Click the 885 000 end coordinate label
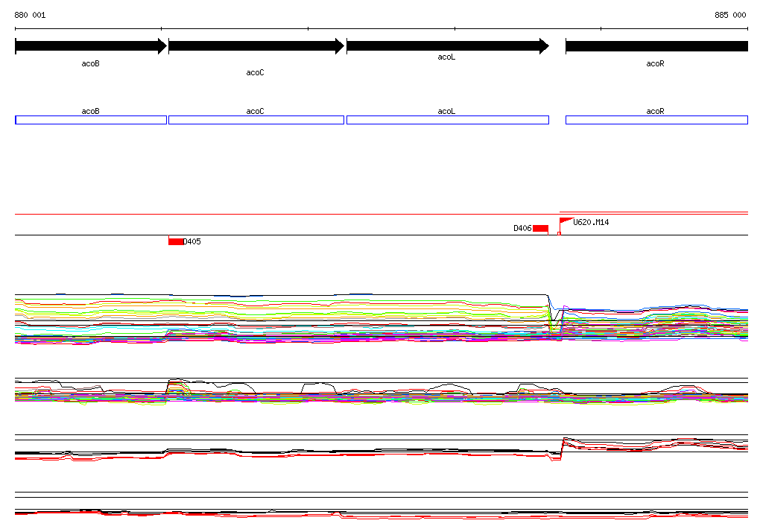763x532 pixels. [730, 15]
